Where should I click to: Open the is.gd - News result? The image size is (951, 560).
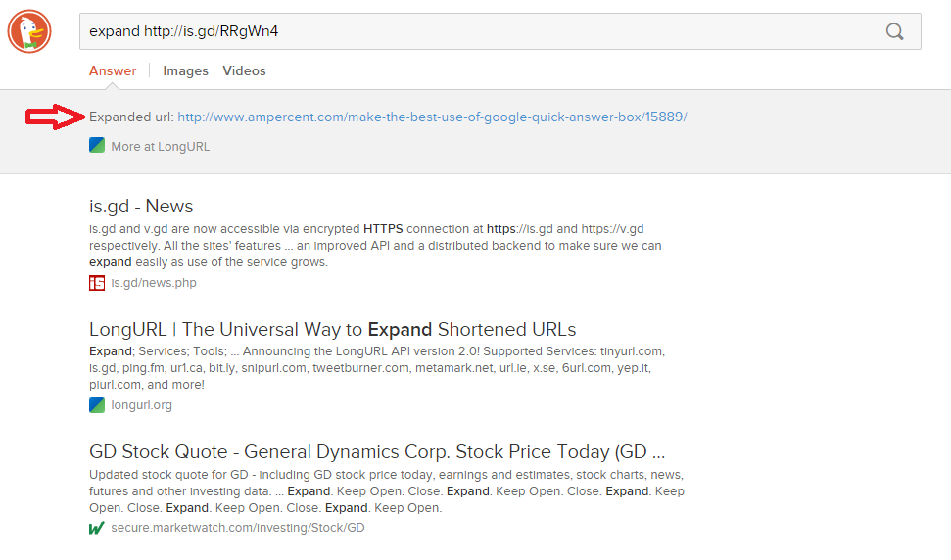(141, 207)
